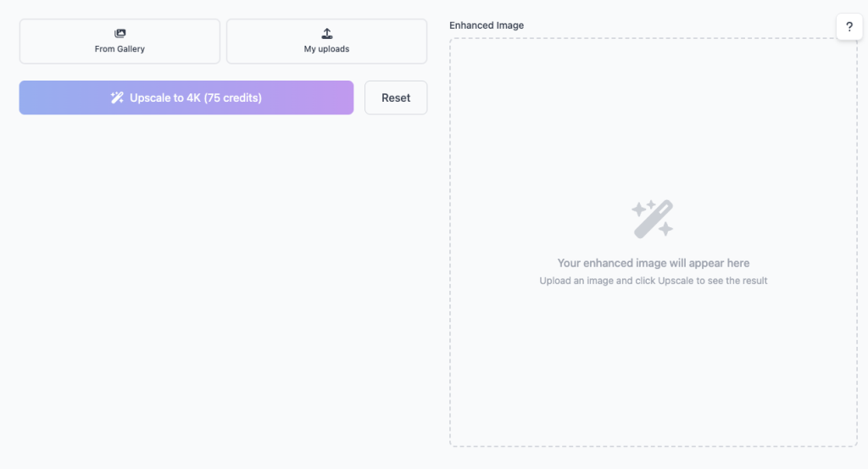The width and height of the screenshot is (868, 469).
Task: Open help via the question mark icon
Action: point(849,27)
